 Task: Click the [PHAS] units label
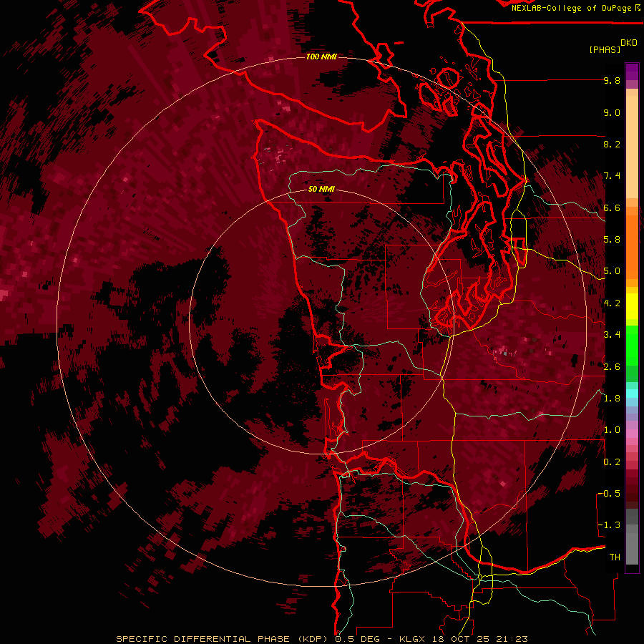point(605,49)
